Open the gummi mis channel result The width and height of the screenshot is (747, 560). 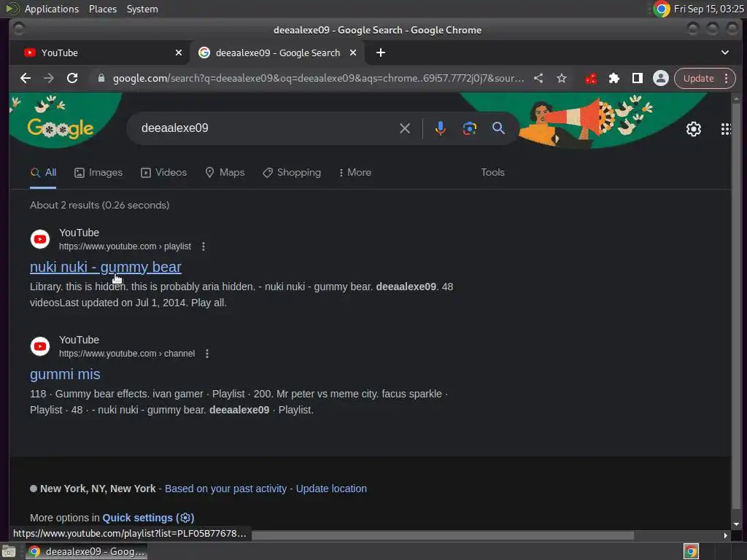coord(65,374)
